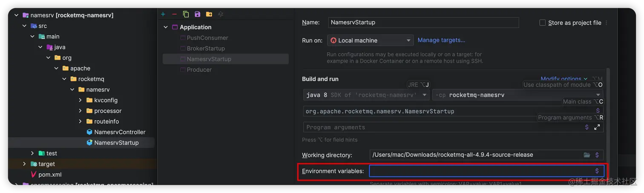Image resolution: width=644 pixels, height=193 pixels.
Task: Open the -cp rocketmq-namesrv module dropdown
Action: [518, 95]
